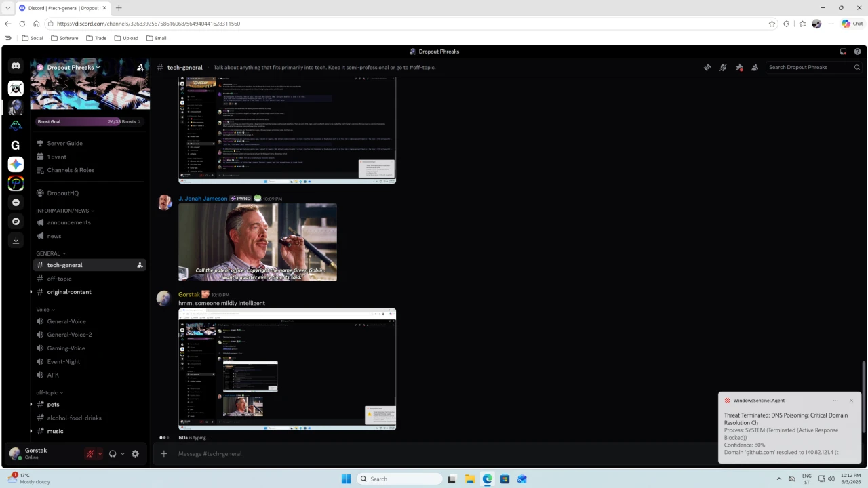Collapse the Voice category

click(45, 310)
